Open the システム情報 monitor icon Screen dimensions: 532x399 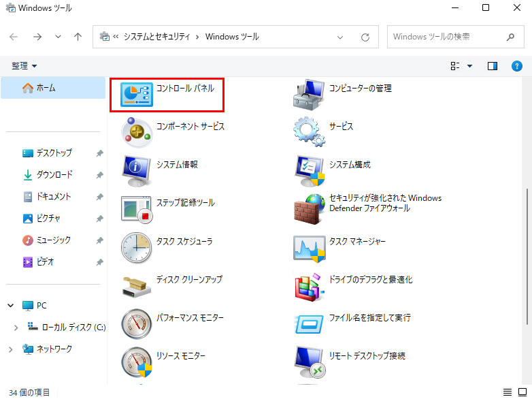pos(136,171)
